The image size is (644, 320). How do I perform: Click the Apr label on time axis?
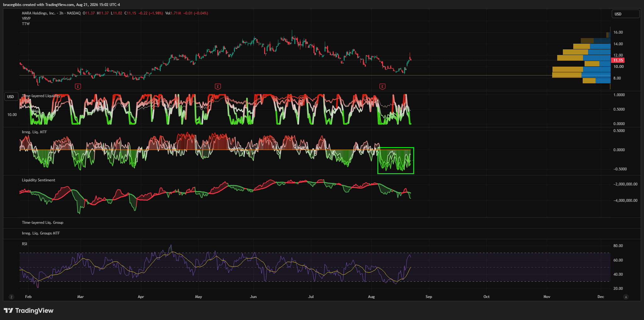pos(141,297)
